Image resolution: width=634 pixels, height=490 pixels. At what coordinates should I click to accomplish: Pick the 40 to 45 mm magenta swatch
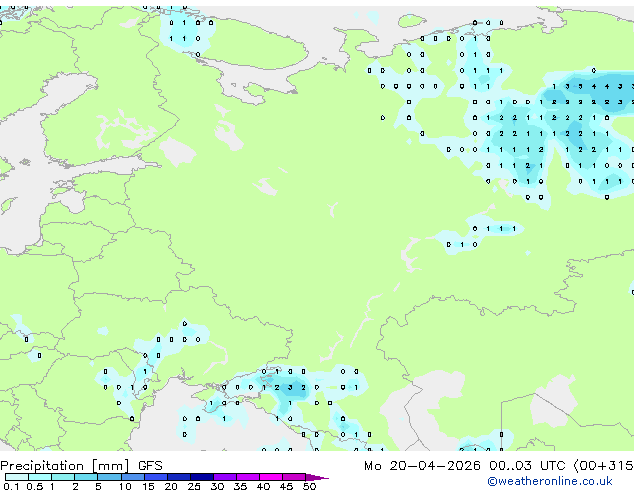[x=271, y=477]
